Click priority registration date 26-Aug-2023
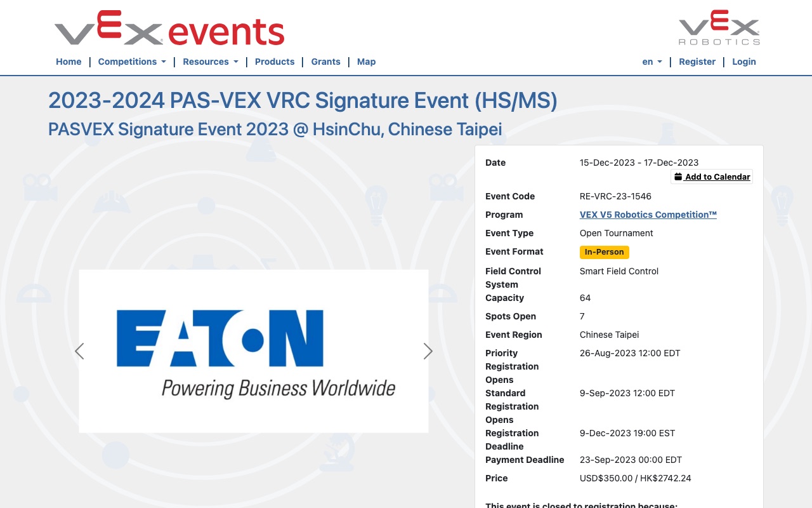The image size is (812, 508). point(630,353)
